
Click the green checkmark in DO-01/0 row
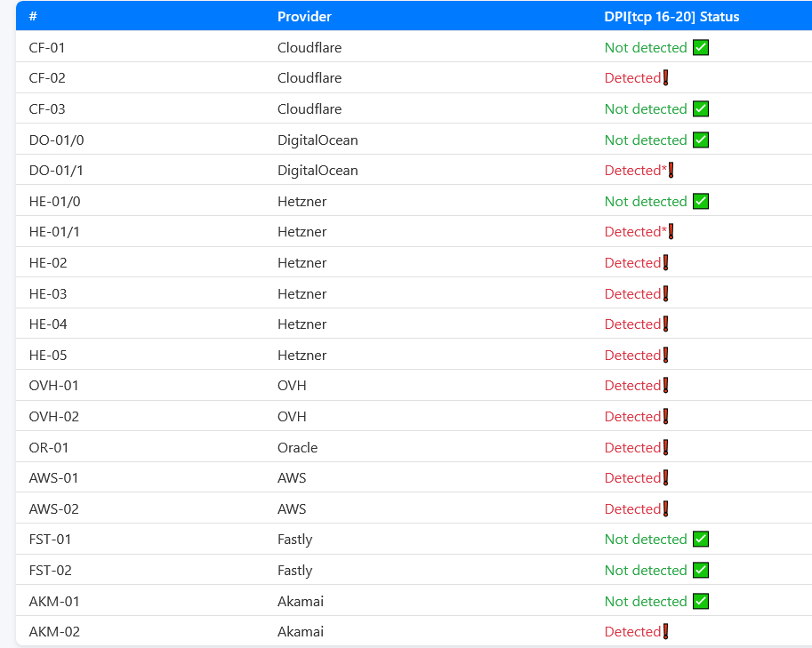coord(701,140)
